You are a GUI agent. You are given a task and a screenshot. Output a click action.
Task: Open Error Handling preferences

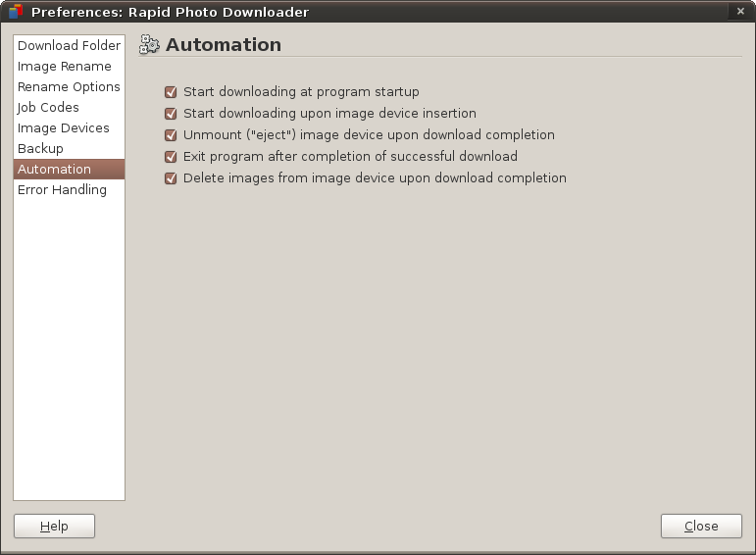(x=62, y=190)
